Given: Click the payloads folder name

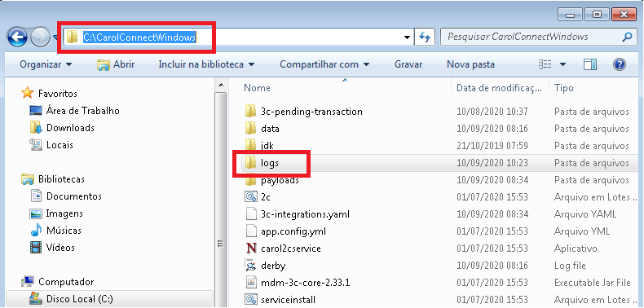Looking at the screenshot, I should coord(280,180).
